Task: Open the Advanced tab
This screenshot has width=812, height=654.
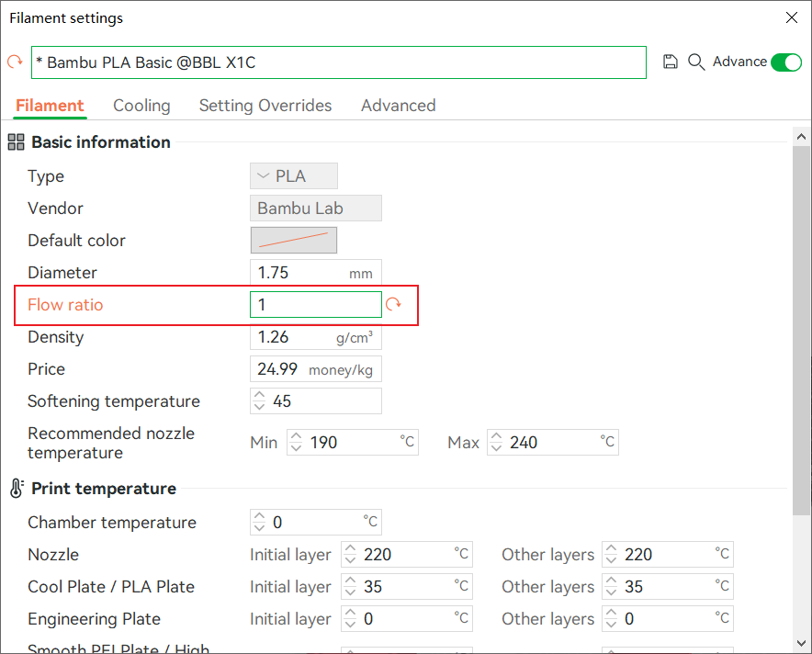Action: (x=399, y=106)
